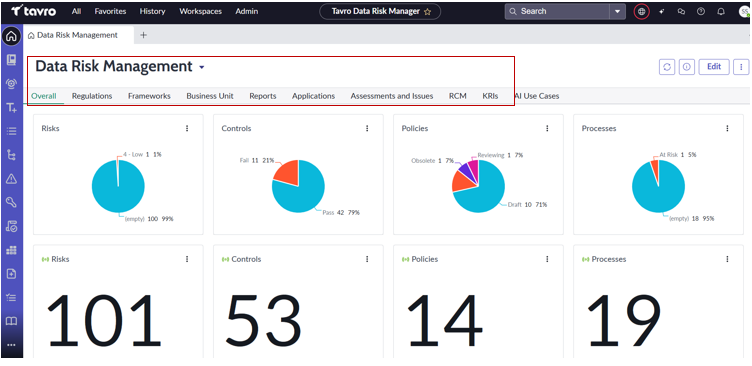Open Controls count widget options menu
The width and height of the screenshot is (752, 366).
[x=367, y=259]
